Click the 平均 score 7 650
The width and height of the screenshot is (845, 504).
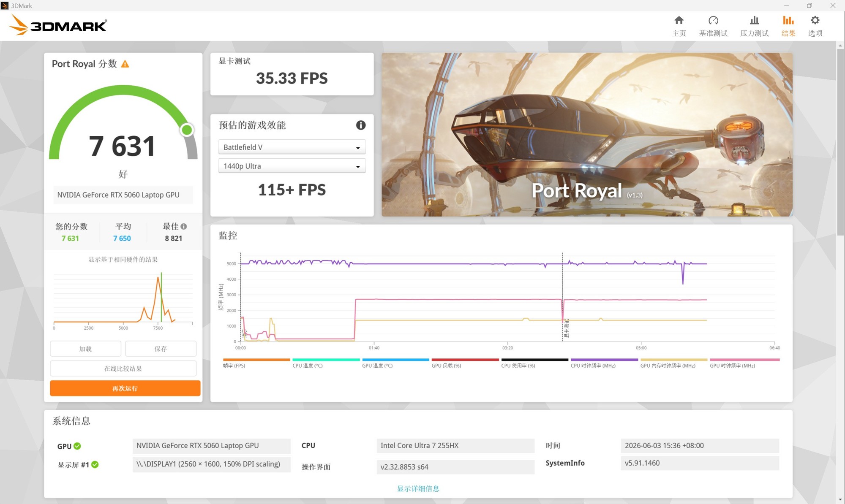122,238
